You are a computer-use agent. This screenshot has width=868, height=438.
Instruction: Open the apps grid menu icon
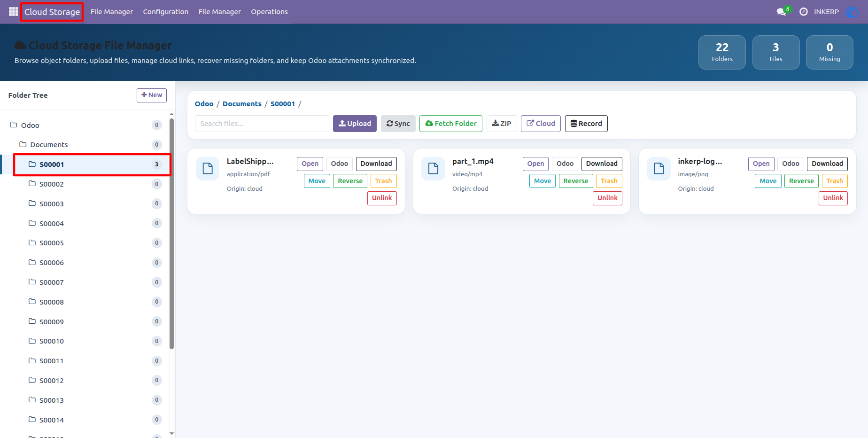(x=13, y=12)
